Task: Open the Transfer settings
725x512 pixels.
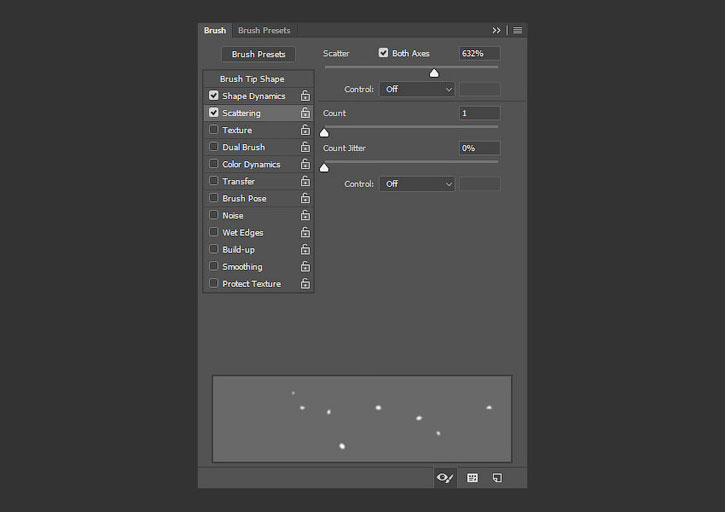Action: point(239,182)
